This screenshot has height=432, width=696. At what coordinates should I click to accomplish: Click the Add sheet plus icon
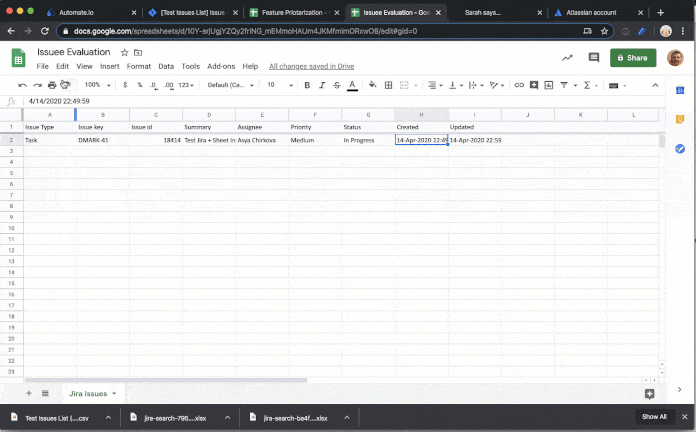(x=28, y=393)
